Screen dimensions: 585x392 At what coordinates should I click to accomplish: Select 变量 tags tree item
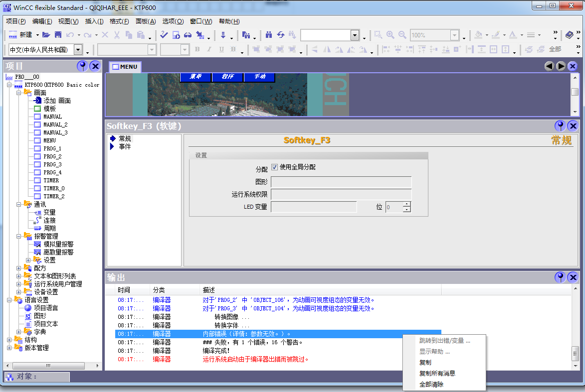(49, 212)
